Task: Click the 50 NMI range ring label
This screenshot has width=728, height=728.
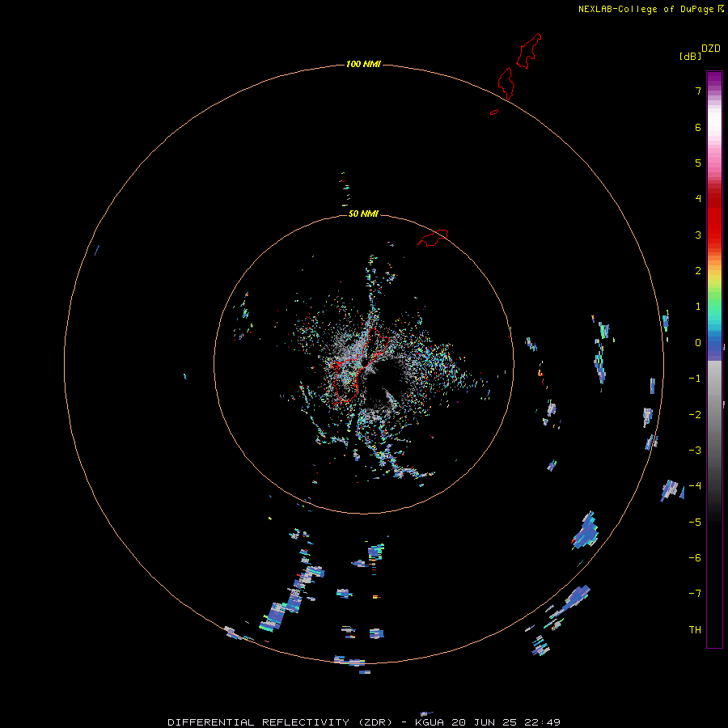Action: (363, 214)
